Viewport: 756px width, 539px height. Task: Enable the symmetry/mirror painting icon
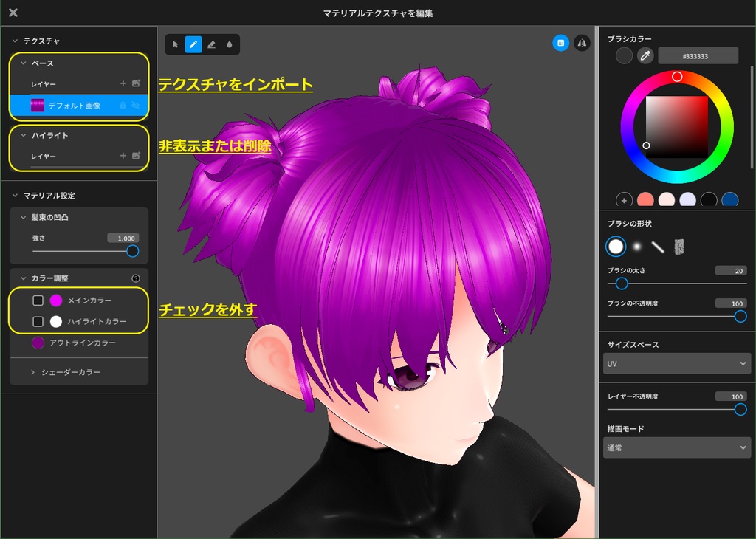tap(583, 44)
